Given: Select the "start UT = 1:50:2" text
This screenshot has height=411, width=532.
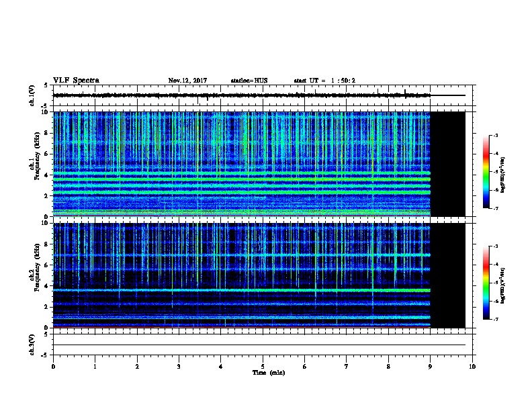Looking at the screenshot, I should click(x=324, y=81).
